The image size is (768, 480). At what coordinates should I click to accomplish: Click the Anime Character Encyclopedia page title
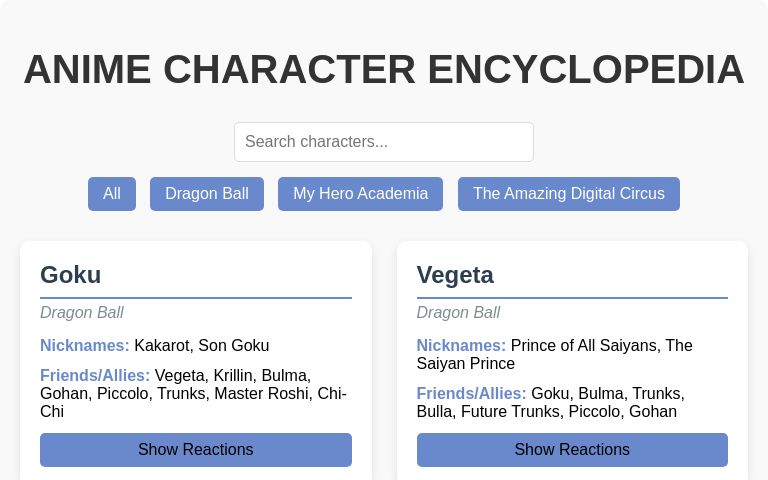click(384, 70)
